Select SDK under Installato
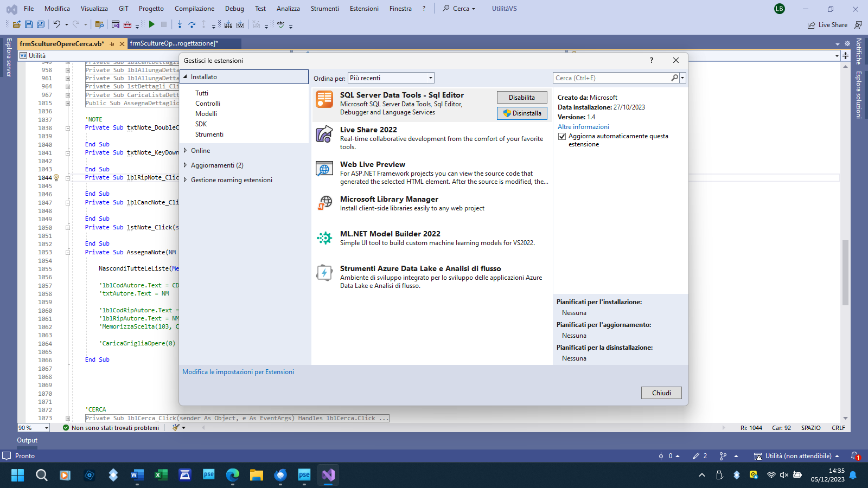868x488 pixels. tap(201, 124)
